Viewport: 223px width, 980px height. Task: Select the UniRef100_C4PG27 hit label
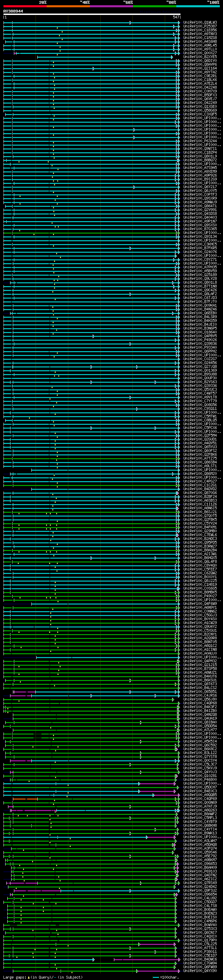200,481
